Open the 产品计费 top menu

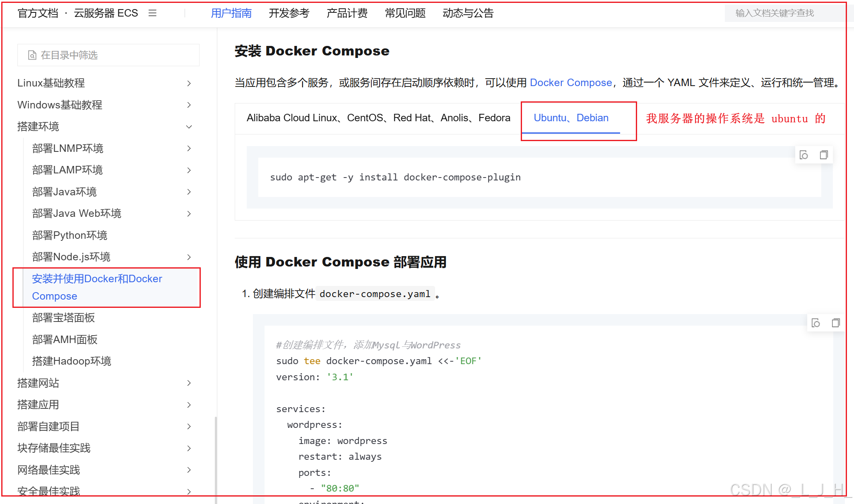pos(347,13)
